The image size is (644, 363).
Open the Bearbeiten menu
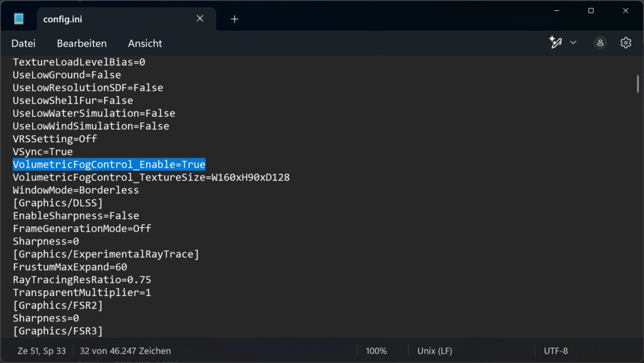(82, 43)
